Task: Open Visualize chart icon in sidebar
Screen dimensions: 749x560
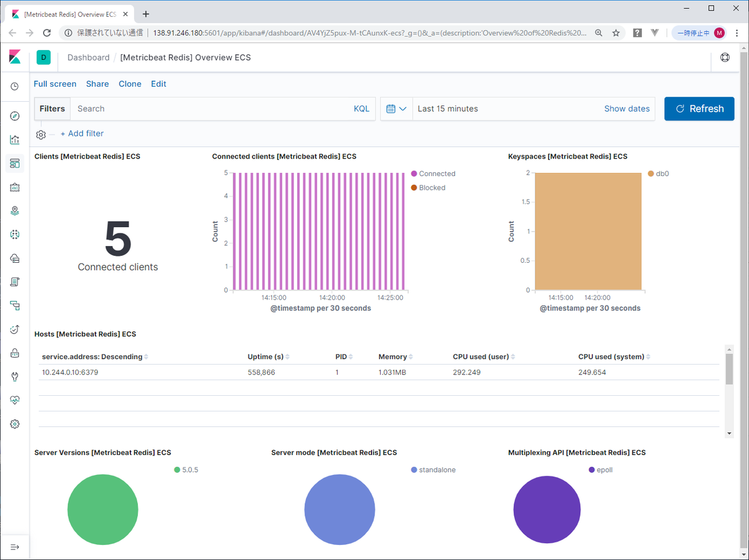Action: [15, 140]
